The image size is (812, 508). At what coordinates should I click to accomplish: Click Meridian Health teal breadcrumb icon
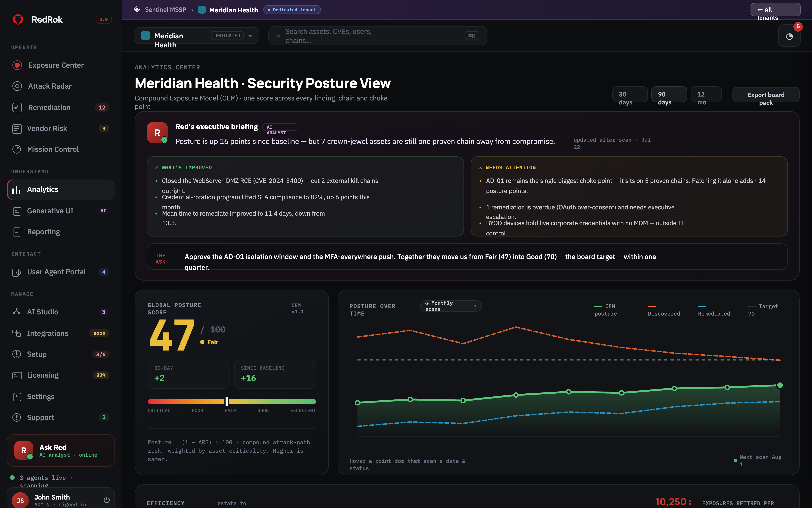[202, 9]
